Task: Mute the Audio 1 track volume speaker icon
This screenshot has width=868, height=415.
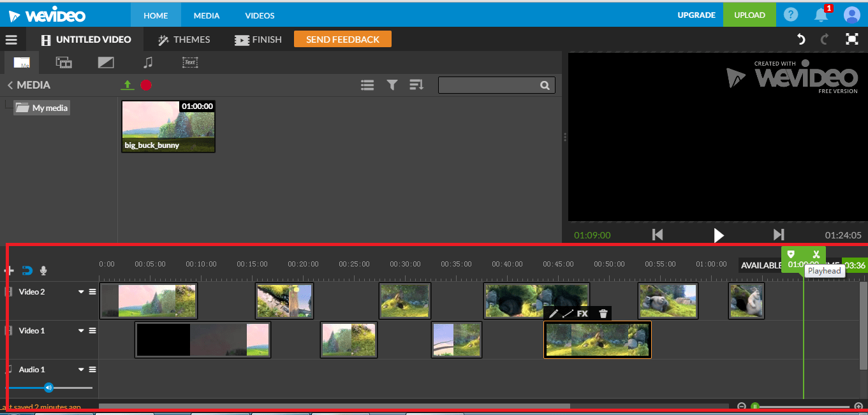Action: point(48,387)
